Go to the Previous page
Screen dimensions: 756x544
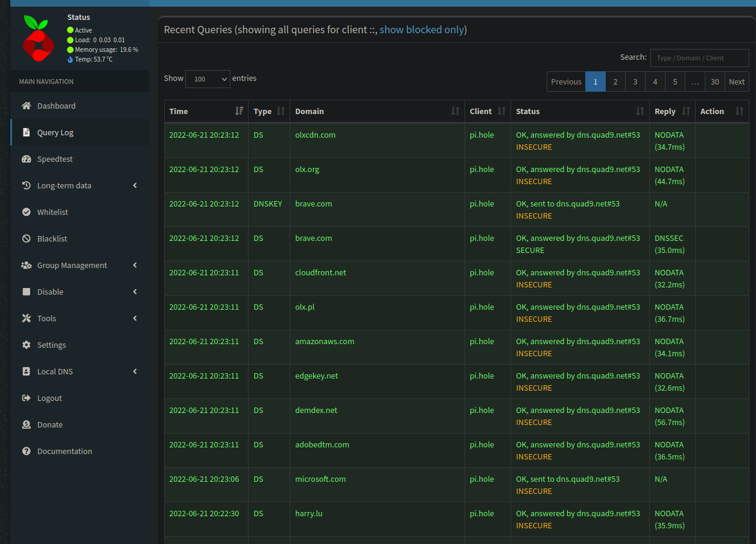[x=566, y=82]
